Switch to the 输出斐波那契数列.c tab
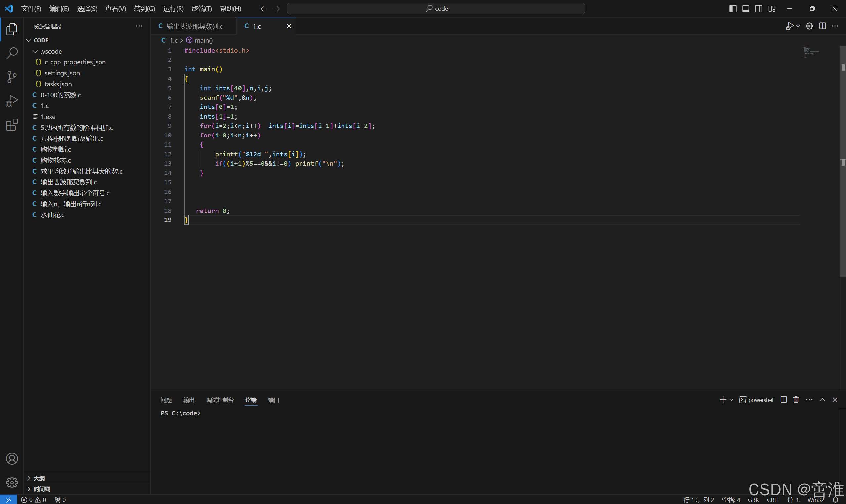846x504 pixels. point(194,26)
